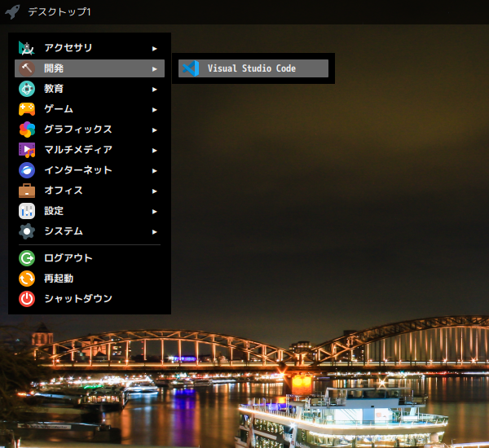Open the グラフィックス menu entry
489x448 pixels.
[90, 130]
